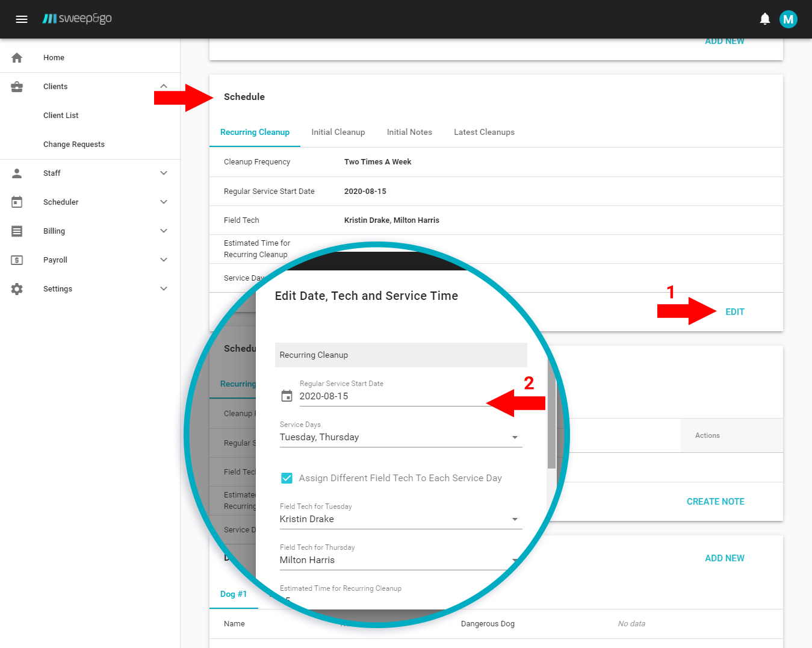Open calendar icon next to Start Date
Screen dimensions: 812x648
click(x=287, y=396)
